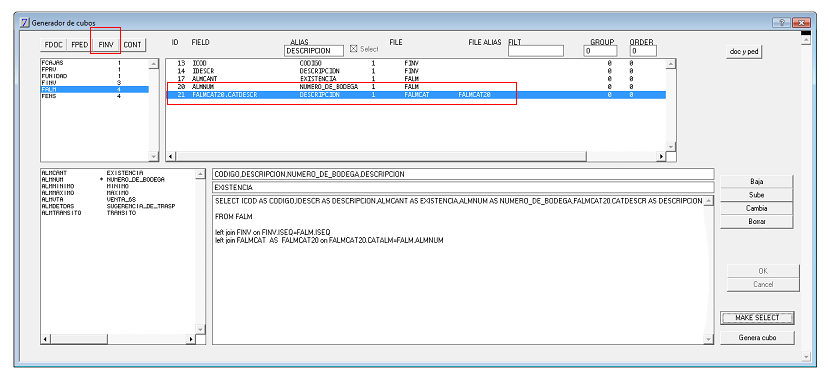Click the file list scroll-down arrow
The height and width of the screenshot is (378, 829).
pos(154,157)
